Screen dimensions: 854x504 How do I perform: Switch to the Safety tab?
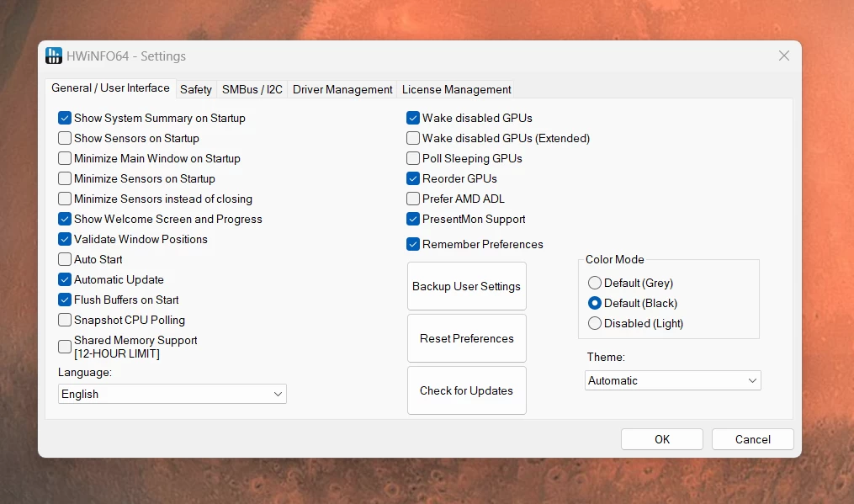(195, 89)
